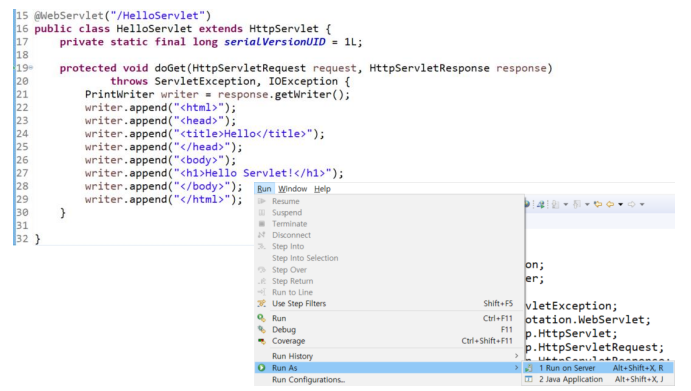Screen dimensions: 691x391
Task: Choose 1 Run on Server
Action: click(x=598, y=368)
